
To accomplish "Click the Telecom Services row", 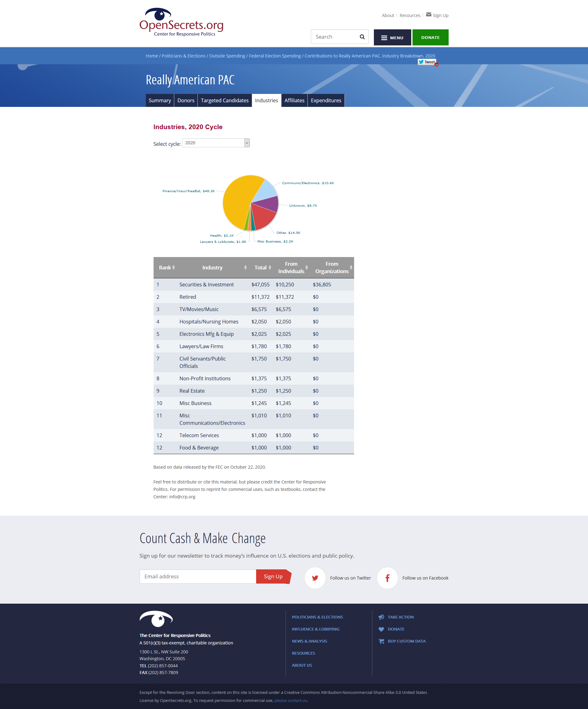I will pos(254,436).
